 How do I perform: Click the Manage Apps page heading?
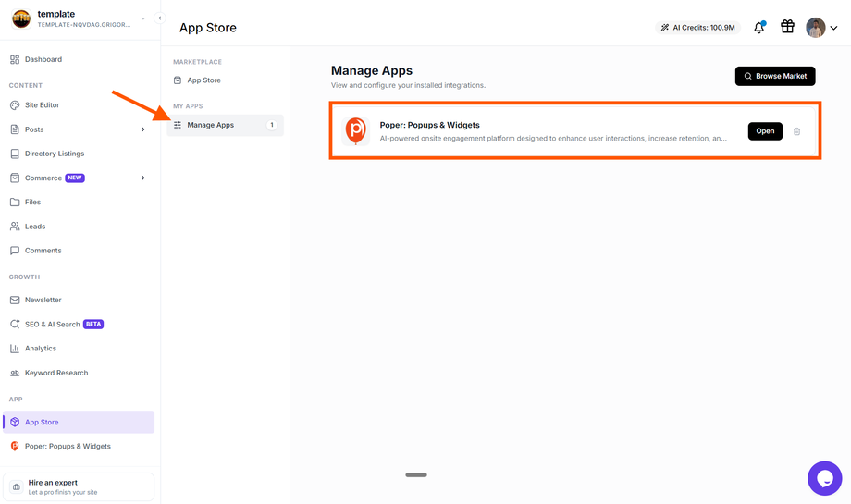pyautogui.click(x=372, y=70)
